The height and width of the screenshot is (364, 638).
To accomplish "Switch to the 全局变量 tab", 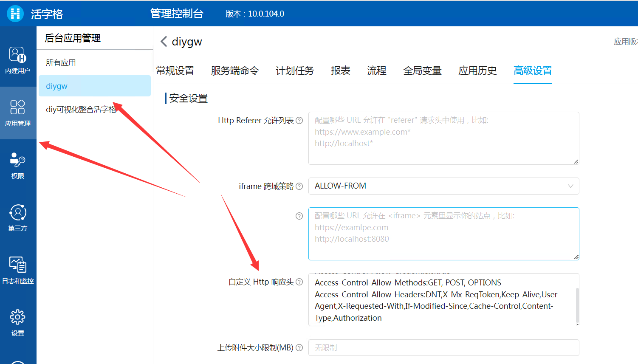I will click(422, 71).
